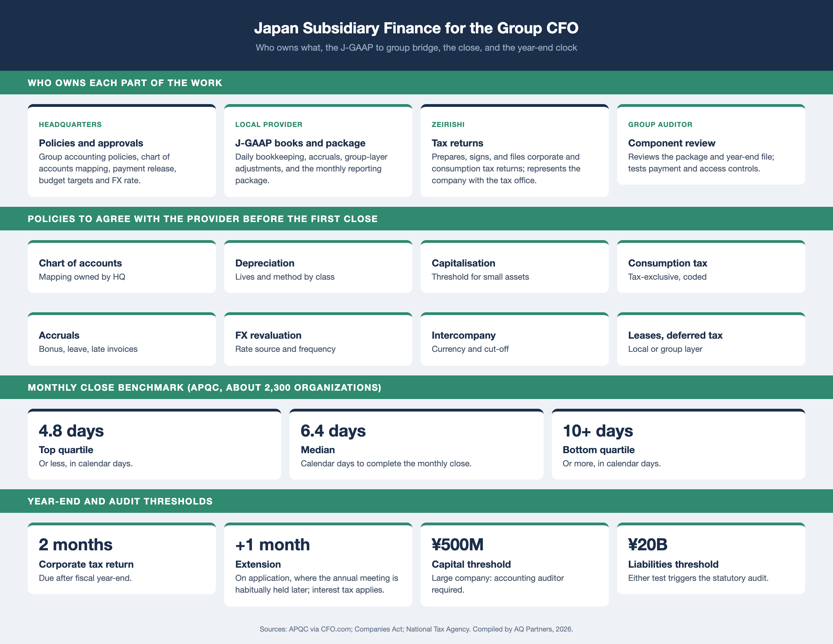This screenshot has height=644, width=833.
Task: Select the "4.8 days" figure
Action: [71, 431]
